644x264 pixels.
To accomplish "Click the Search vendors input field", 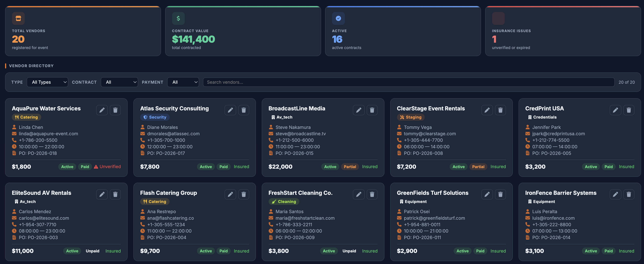I will click(407, 82).
